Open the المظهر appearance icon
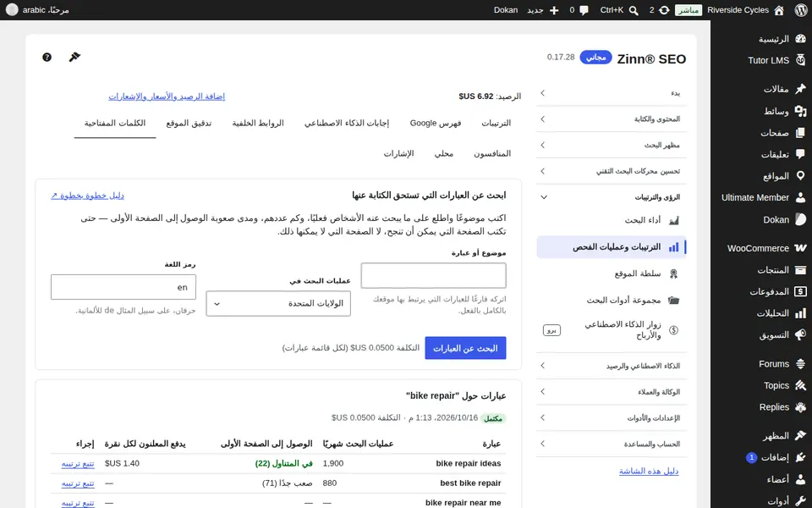The height and width of the screenshot is (508, 812). [x=800, y=435]
